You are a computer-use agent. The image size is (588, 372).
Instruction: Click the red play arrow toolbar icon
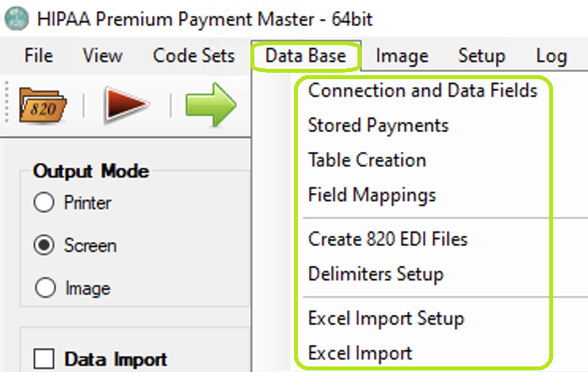[x=127, y=104]
